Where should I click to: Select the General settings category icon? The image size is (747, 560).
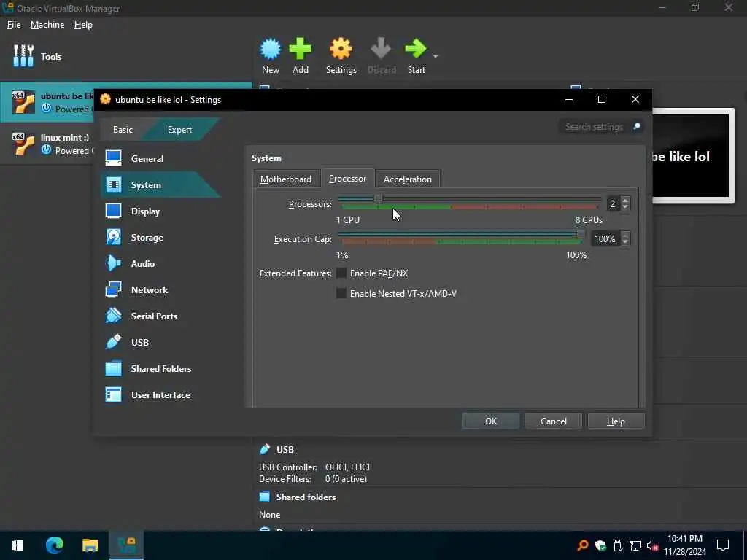click(113, 158)
